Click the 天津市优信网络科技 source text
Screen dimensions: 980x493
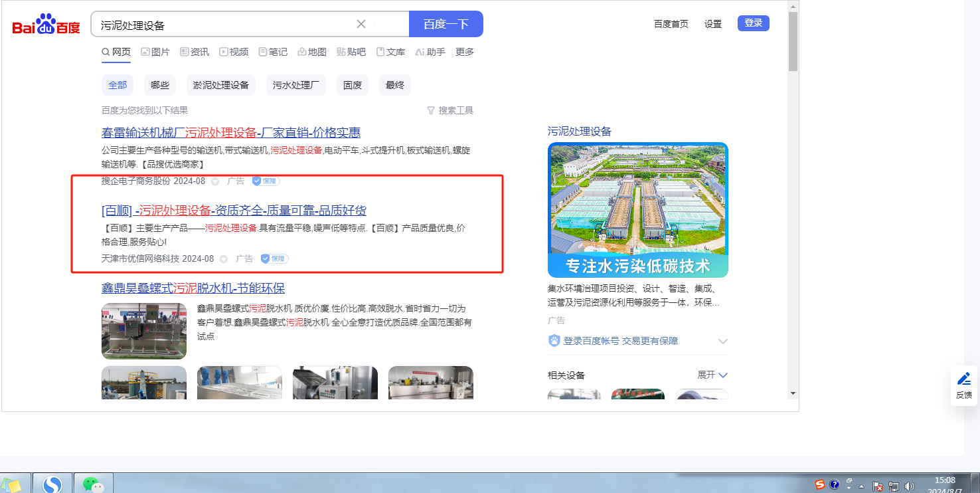click(140, 258)
